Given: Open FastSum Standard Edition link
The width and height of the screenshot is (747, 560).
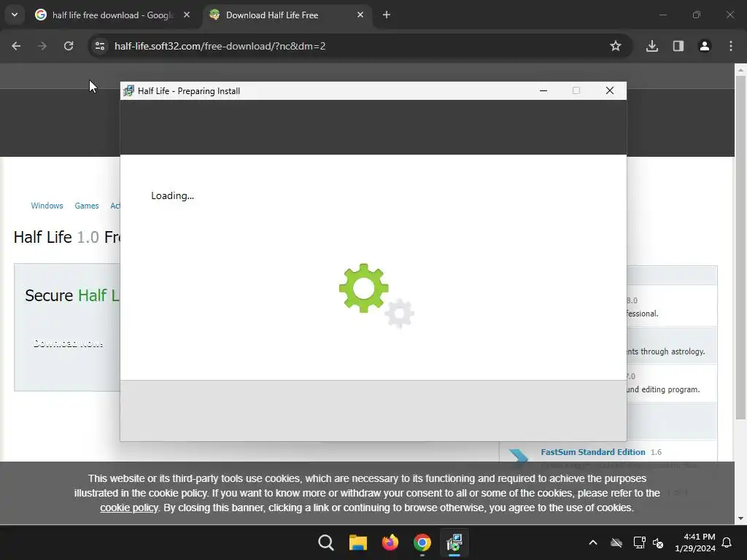Looking at the screenshot, I should point(592,452).
